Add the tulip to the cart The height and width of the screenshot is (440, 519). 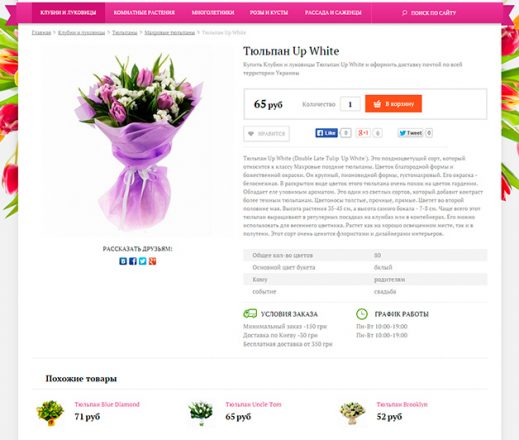pos(393,104)
